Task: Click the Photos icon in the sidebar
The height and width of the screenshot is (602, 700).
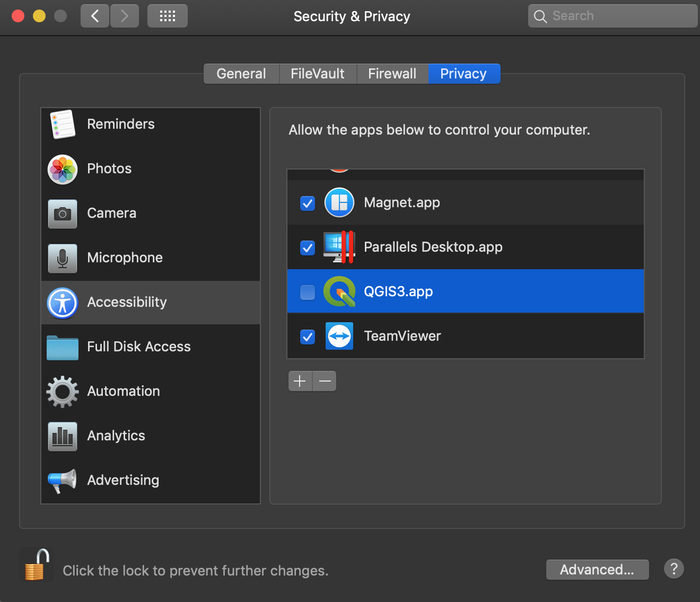Action: [62, 169]
